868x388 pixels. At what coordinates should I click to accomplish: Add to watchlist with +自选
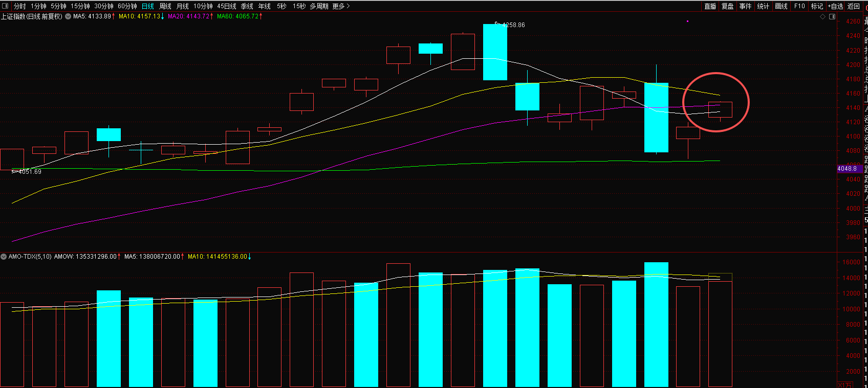835,6
